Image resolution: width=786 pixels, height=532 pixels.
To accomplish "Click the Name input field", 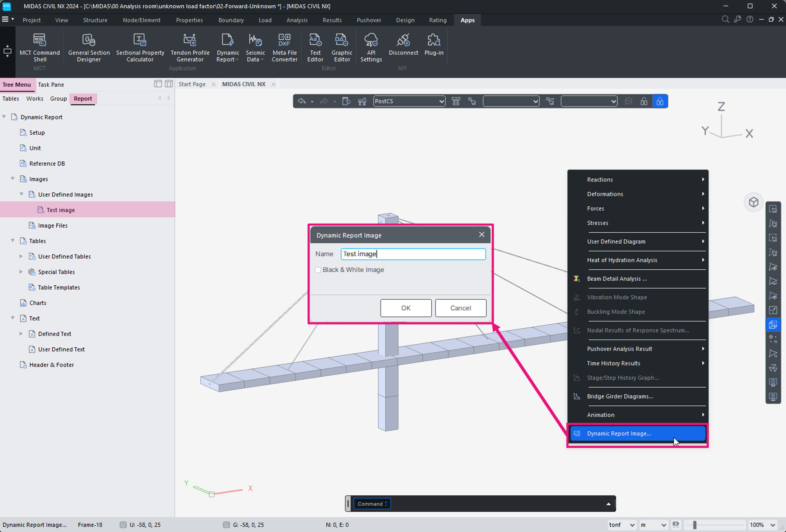I will point(413,254).
